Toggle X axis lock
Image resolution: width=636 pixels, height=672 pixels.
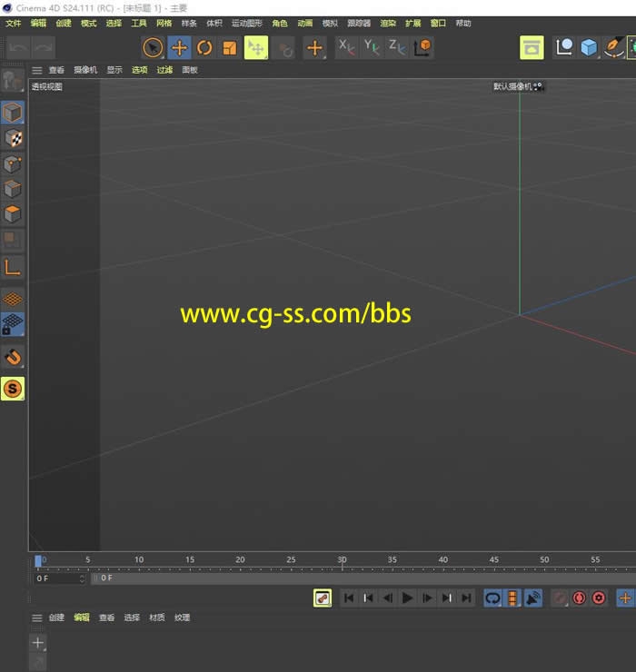click(347, 47)
